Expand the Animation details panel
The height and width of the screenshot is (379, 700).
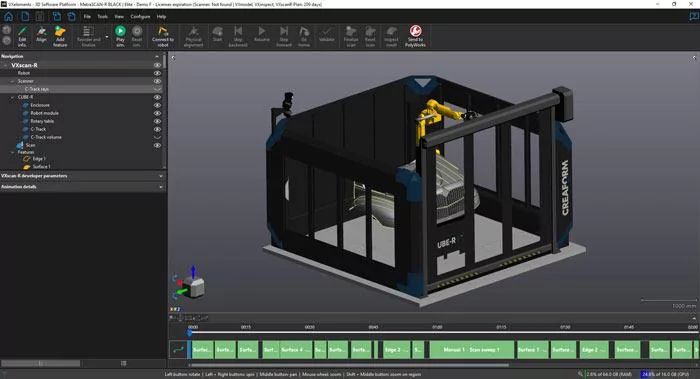82,187
